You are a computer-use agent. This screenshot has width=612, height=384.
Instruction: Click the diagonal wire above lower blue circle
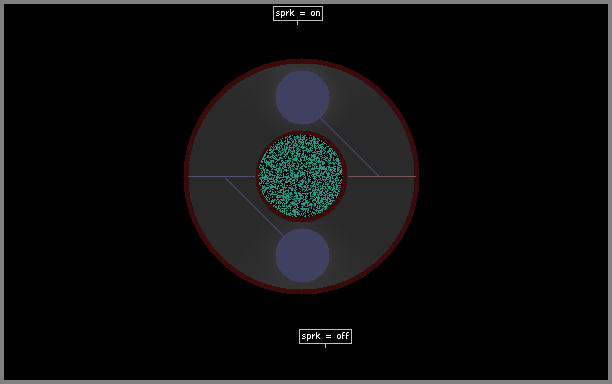(254, 206)
